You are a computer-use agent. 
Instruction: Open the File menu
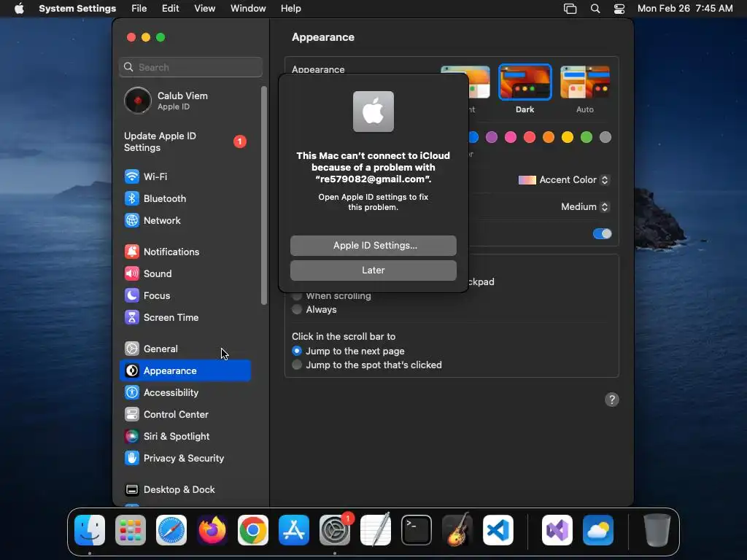point(139,9)
